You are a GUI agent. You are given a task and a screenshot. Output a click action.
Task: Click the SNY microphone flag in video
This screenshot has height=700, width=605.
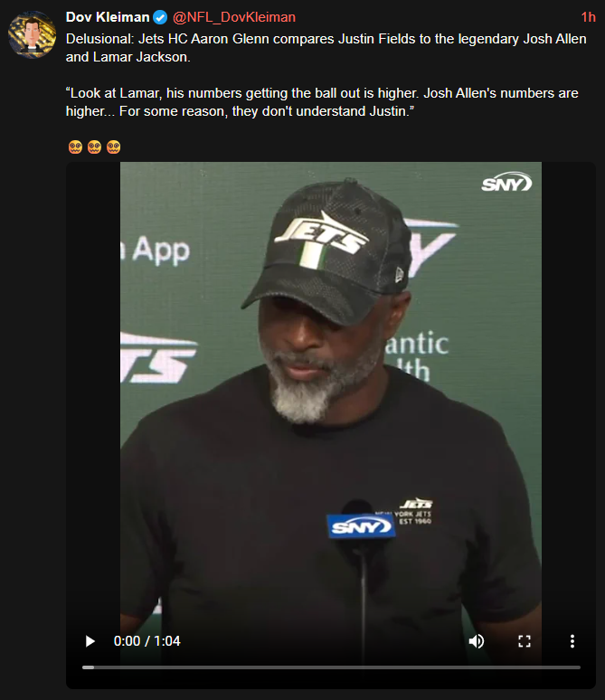[x=361, y=526]
